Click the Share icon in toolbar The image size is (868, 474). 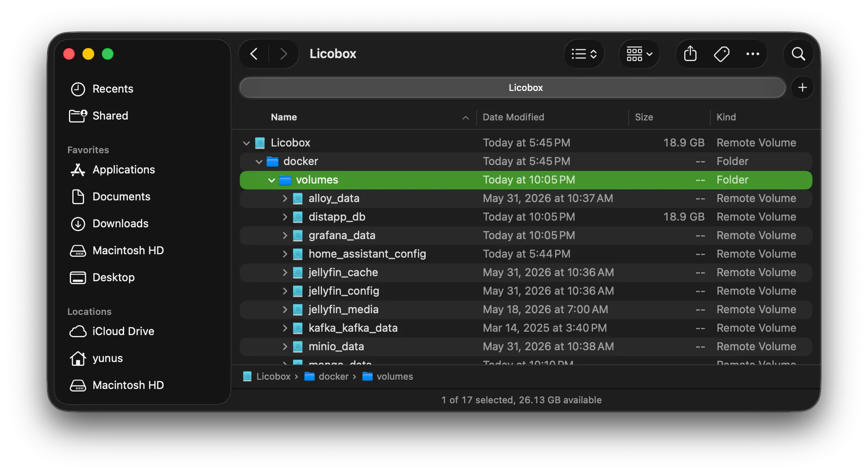(x=690, y=54)
